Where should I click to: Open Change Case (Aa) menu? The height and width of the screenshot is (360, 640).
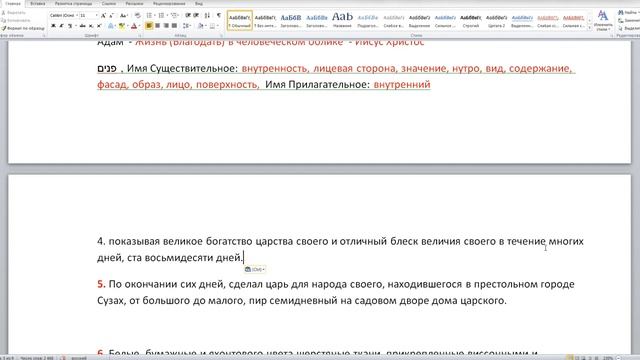124,15
